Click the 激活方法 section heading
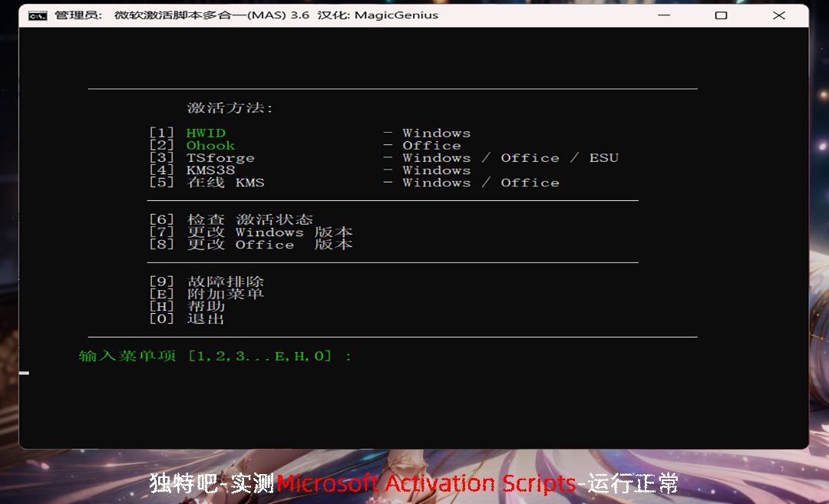The height and width of the screenshot is (504, 829). coord(230,108)
